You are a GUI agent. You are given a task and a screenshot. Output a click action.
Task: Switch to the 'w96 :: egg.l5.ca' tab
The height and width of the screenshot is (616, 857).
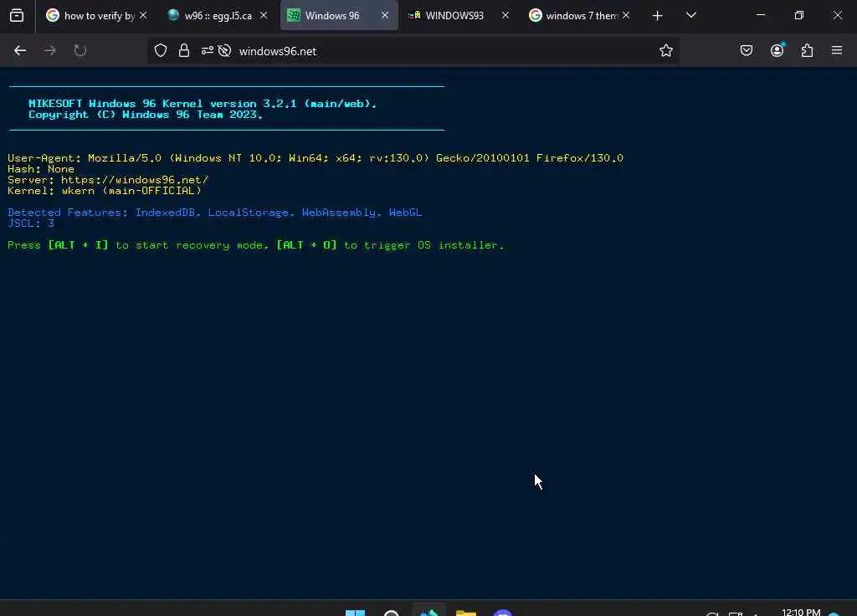tap(216, 15)
